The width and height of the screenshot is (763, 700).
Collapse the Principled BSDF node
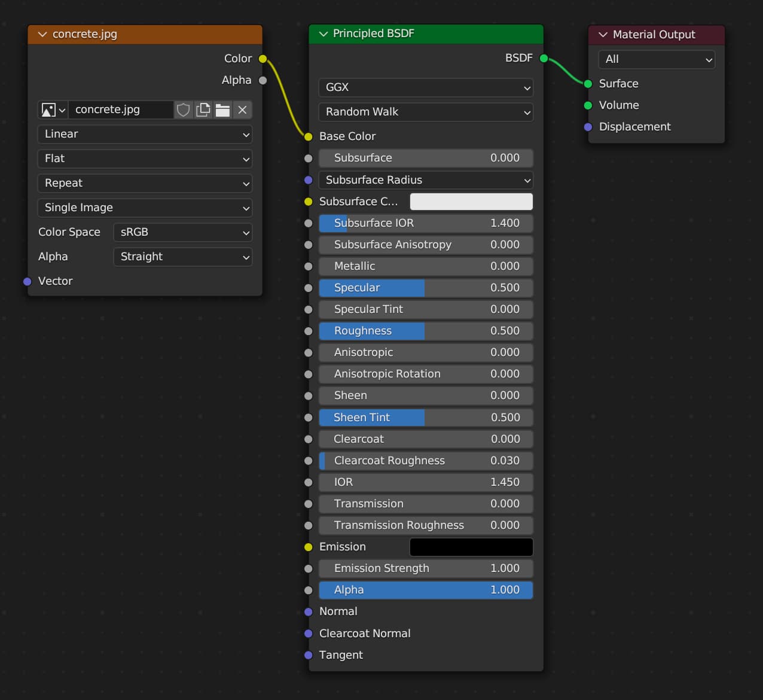pyautogui.click(x=323, y=34)
